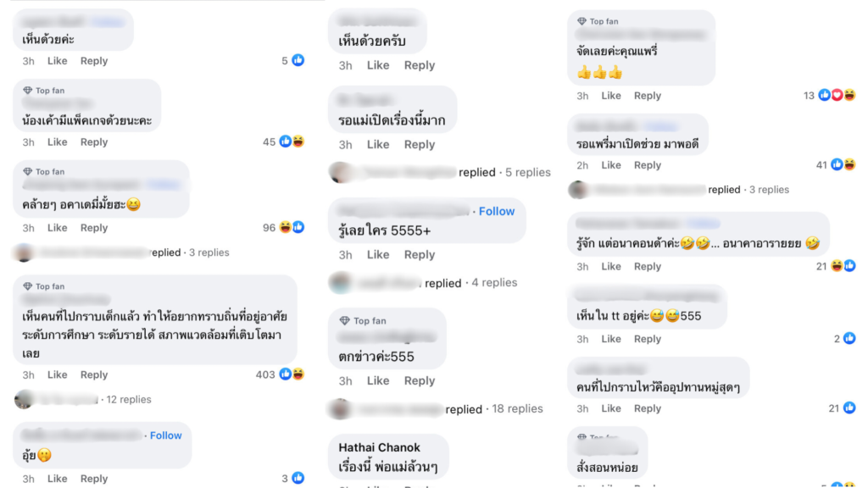This screenshot has height=488, width=868.
Task: Reply to the comment เห็นใน tt อยู่ค่ะ
Action: (x=647, y=339)
